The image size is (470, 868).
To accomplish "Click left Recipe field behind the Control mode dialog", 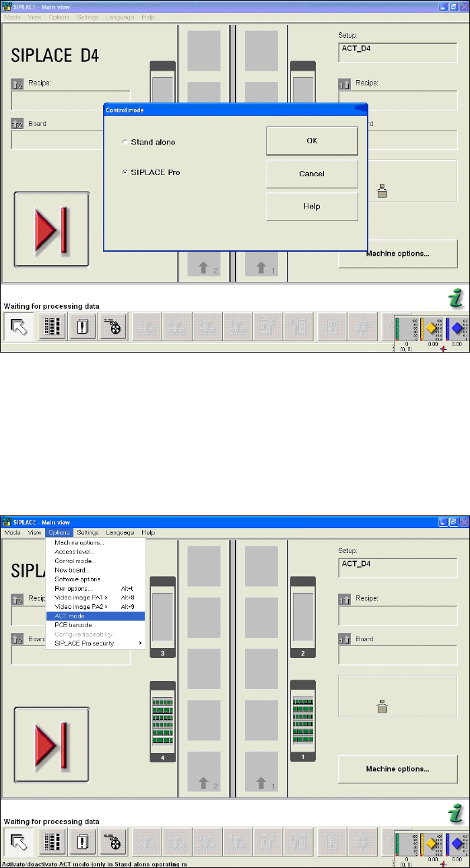I will tap(71, 100).
